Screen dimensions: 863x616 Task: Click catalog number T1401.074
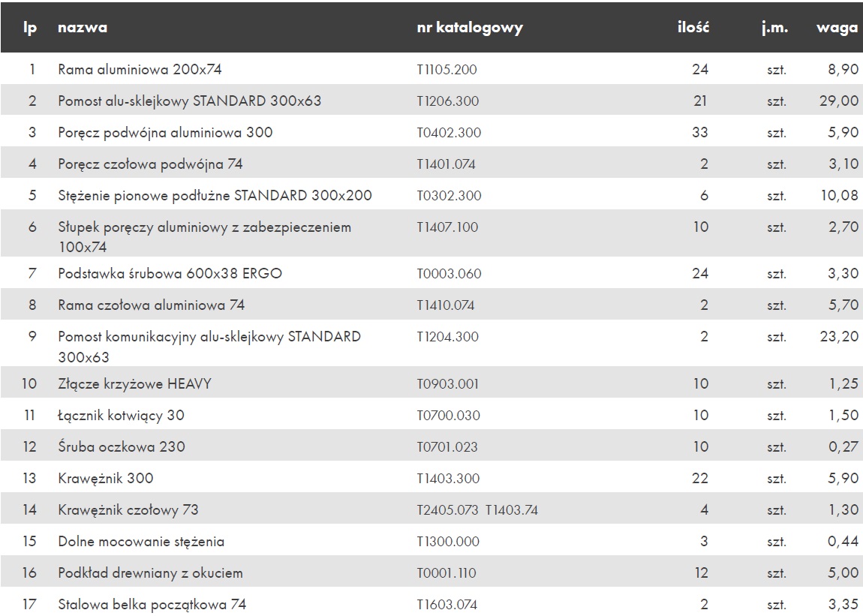446,164
